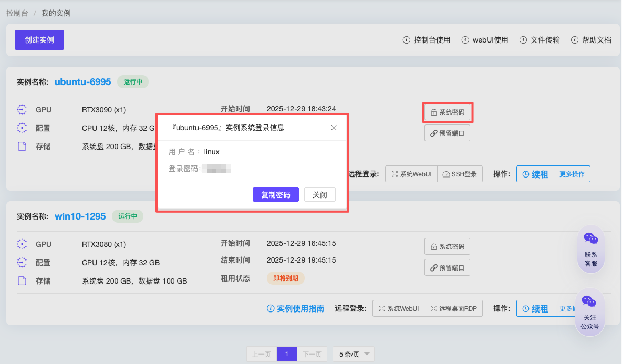Open 系统WebUI for win10-1295
The width and height of the screenshot is (622, 364).
399,309
